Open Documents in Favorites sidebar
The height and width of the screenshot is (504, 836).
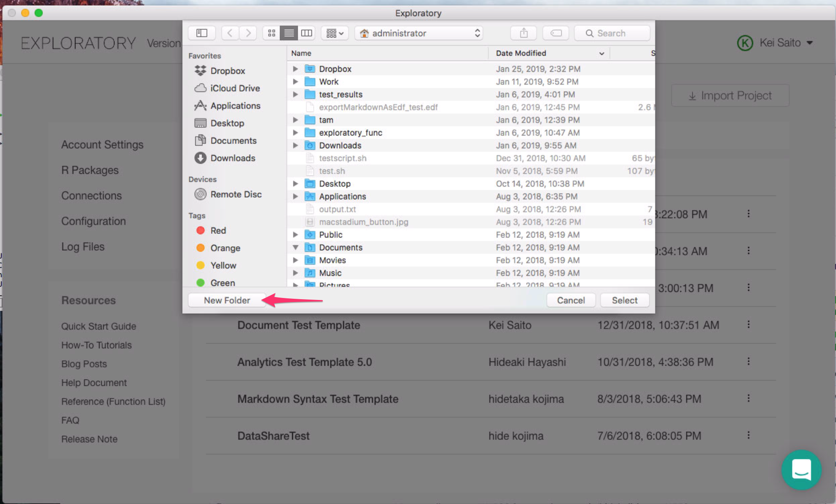[x=226, y=140]
